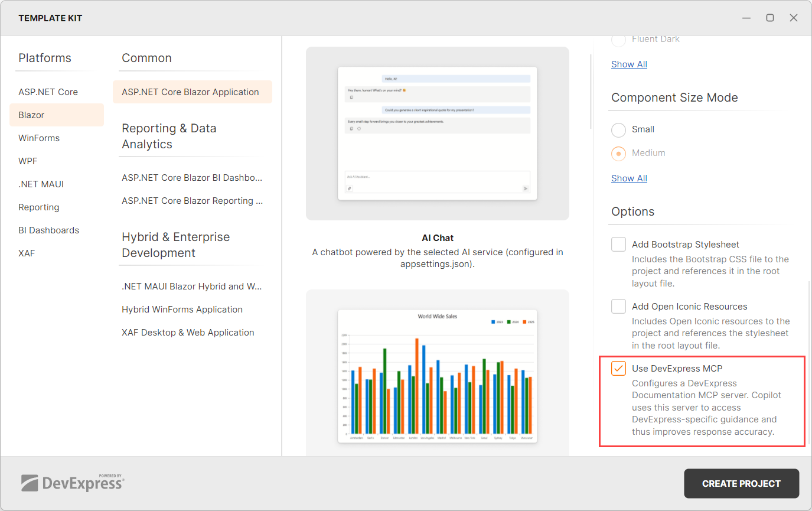The width and height of the screenshot is (812, 511).
Task: Select the ASP.NET Core Blazor BI Dashboard template
Action: coord(191,177)
